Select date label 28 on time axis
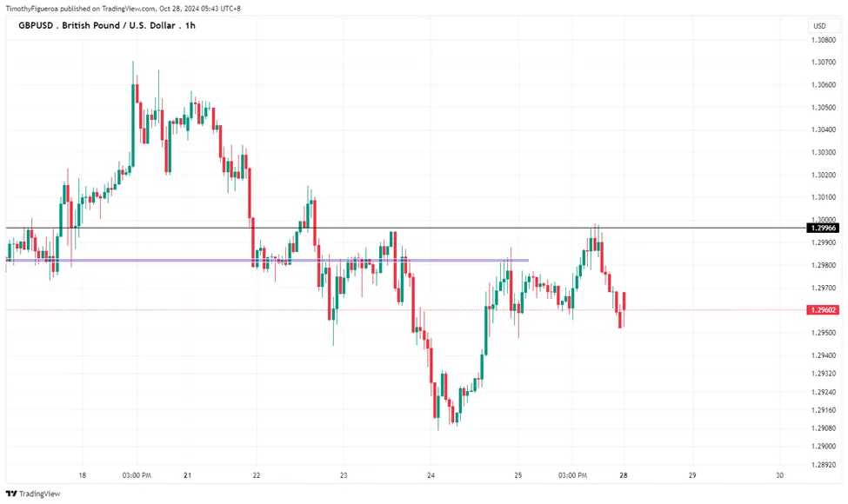 coord(623,475)
